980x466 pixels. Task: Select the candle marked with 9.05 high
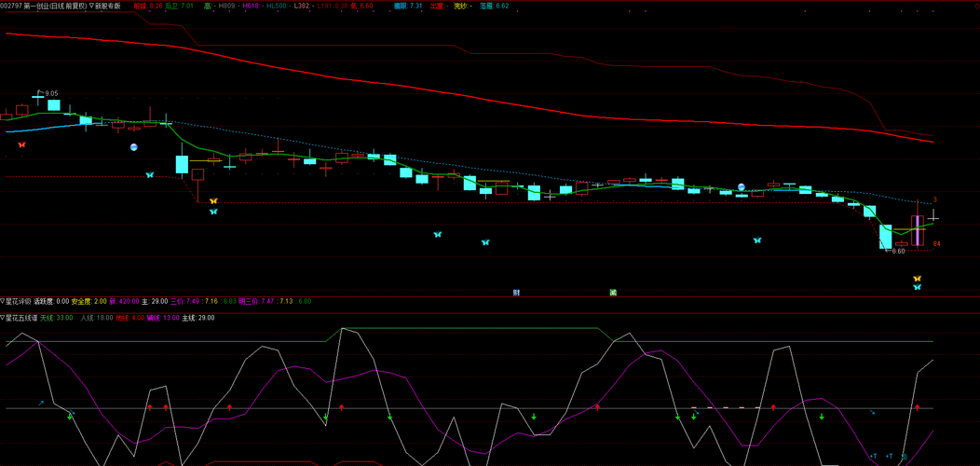coord(38,98)
